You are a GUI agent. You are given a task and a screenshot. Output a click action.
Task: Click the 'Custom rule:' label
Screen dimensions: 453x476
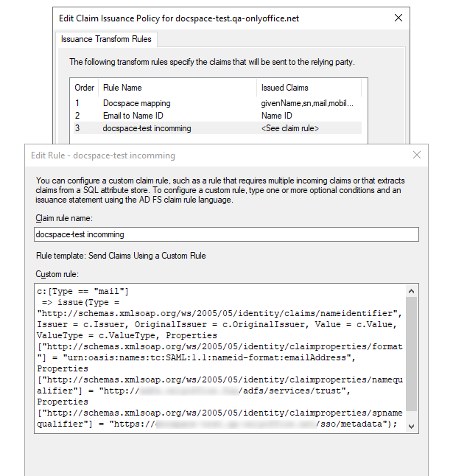click(57, 274)
